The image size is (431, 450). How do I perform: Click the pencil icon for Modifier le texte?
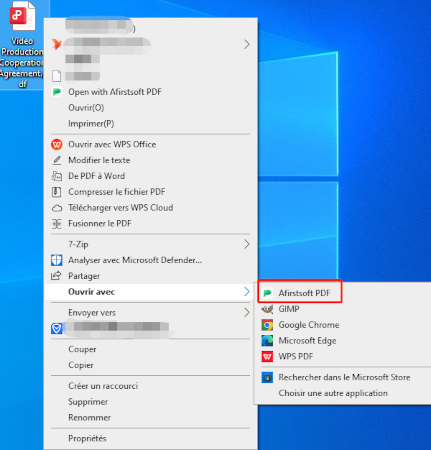click(57, 160)
